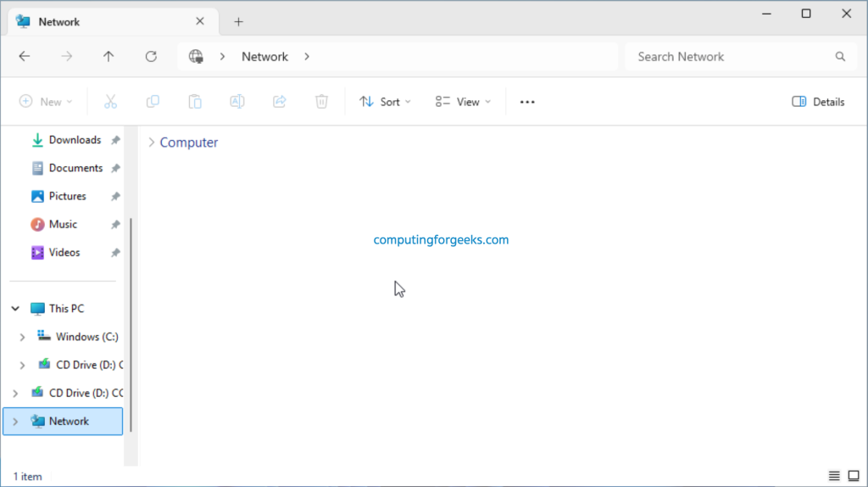Click the Copy icon in toolbar
Screen dimensions: 868x487
[153, 102]
